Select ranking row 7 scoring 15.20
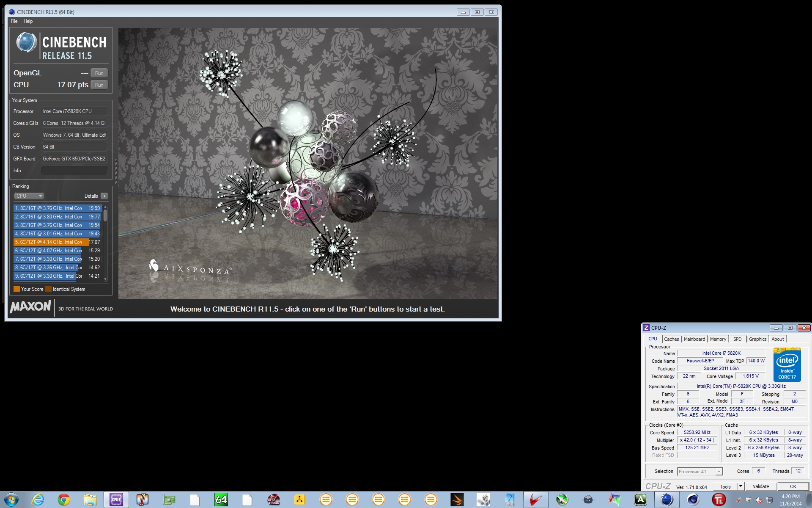Viewport: 812px width, 508px height. coord(58,259)
